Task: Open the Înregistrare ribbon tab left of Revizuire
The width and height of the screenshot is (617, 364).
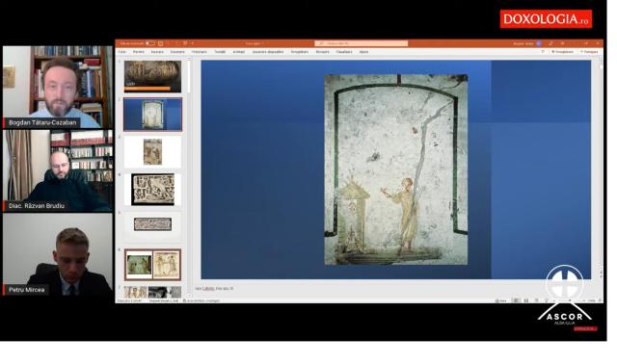Action: point(300,52)
